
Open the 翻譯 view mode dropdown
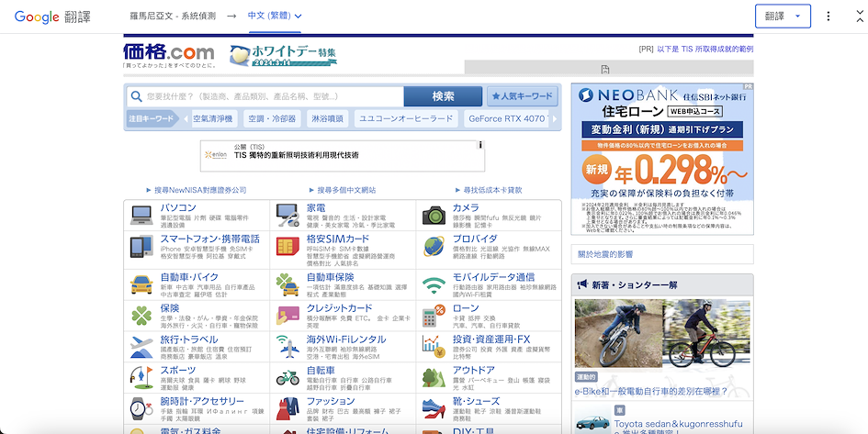(783, 16)
